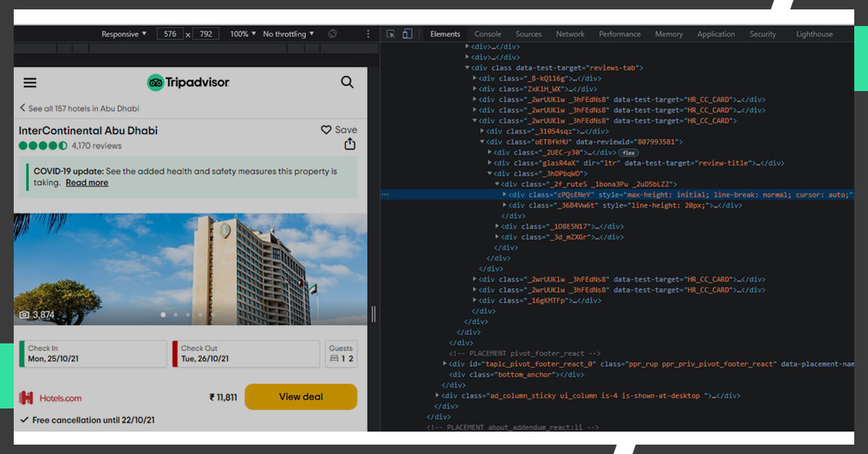This screenshot has width=868, height=454.
Task: Click the viewport width field 576
Action: (x=170, y=34)
